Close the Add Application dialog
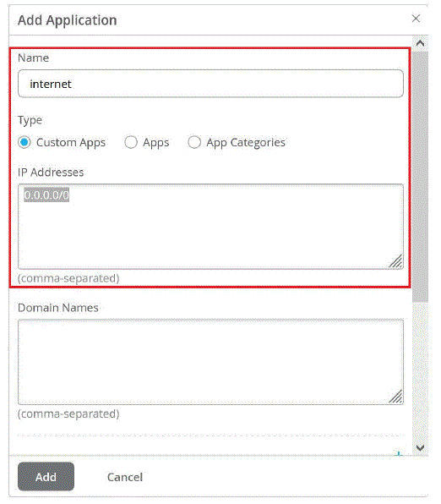Viewport: 441px width, 504px height. (416, 19)
